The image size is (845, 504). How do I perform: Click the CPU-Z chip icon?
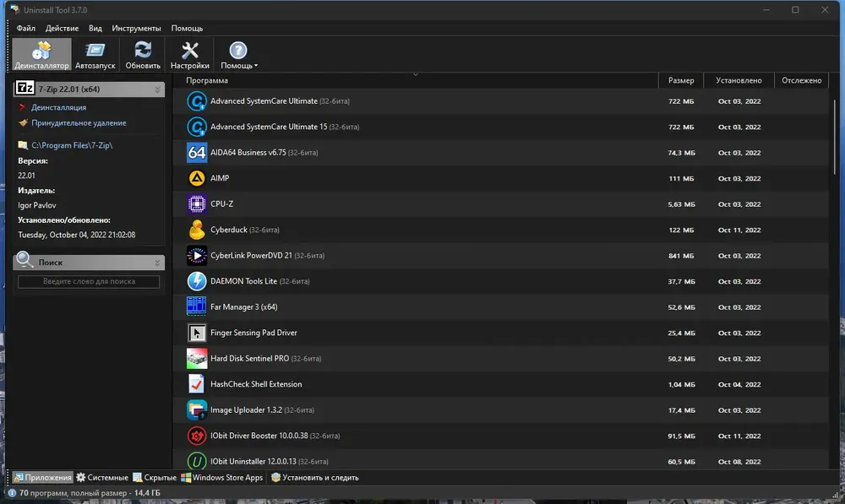point(197,204)
